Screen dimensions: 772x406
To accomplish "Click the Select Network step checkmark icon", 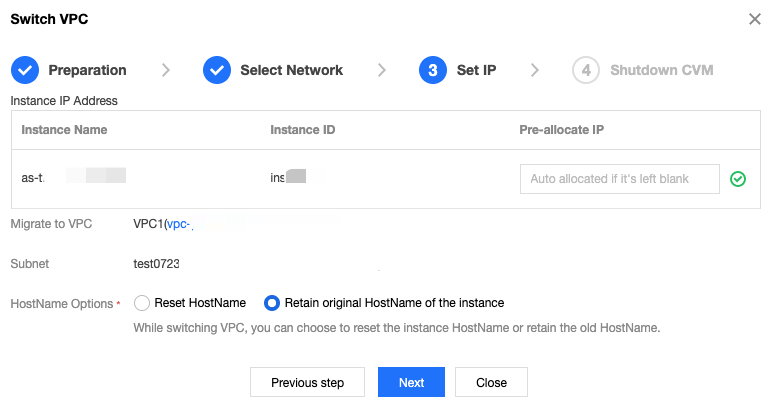I will pos(216,70).
